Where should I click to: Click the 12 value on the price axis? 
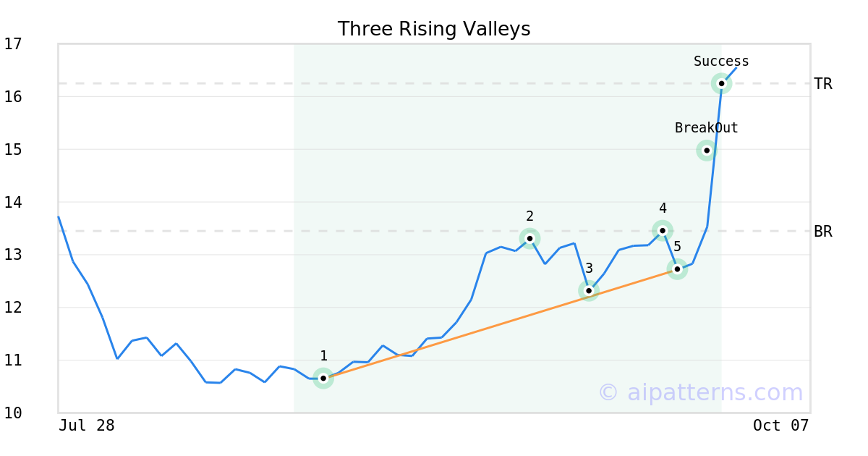tap(13, 308)
